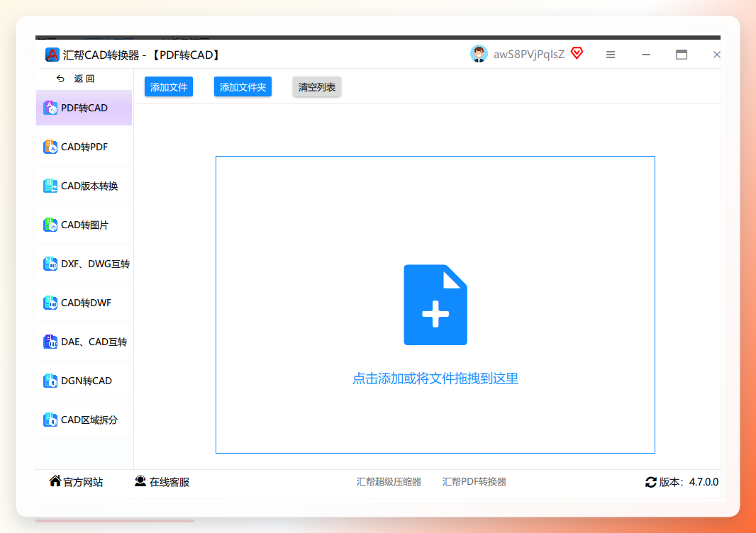The width and height of the screenshot is (756, 533).
Task: Click the back arrow icon beside 返回
Action: pos(60,79)
